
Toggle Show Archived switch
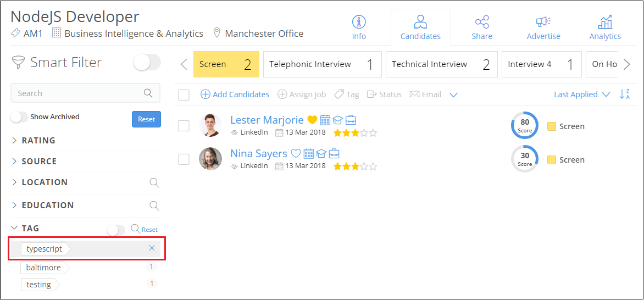pyautogui.click(x=19, y=117)
